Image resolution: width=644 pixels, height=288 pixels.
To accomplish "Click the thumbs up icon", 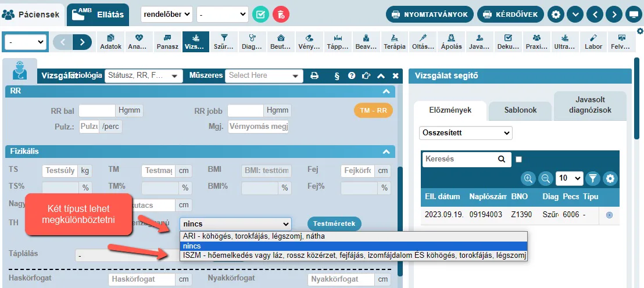I will 366,75.
